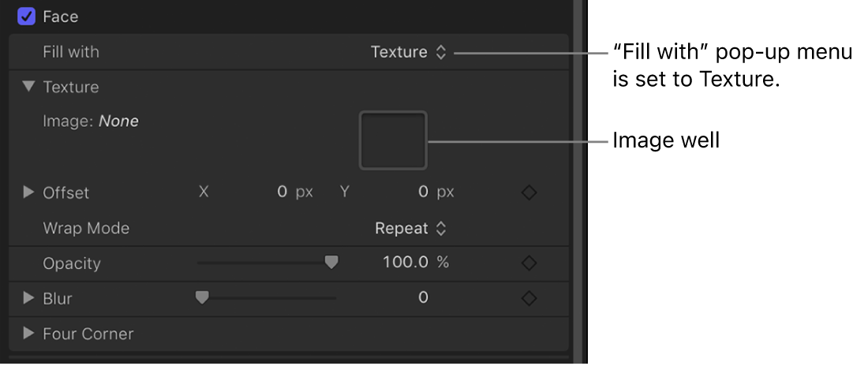Click the Offset keyframe diamond icon
868x366 pixels.
coord(529,192)
